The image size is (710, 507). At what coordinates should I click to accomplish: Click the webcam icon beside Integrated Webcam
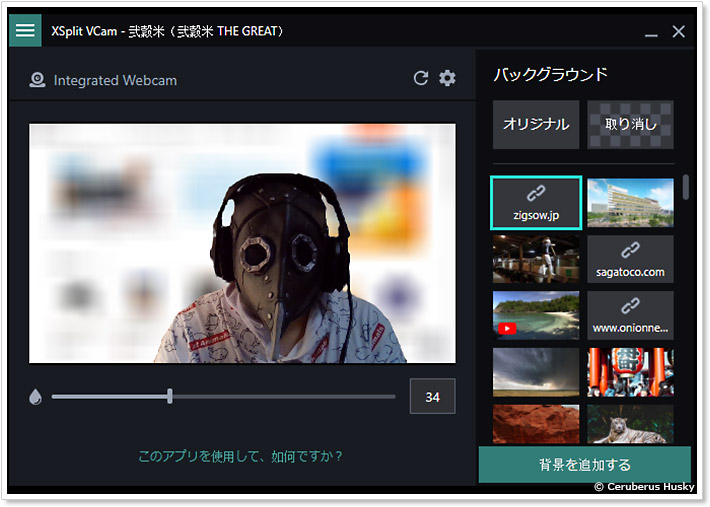37,80
